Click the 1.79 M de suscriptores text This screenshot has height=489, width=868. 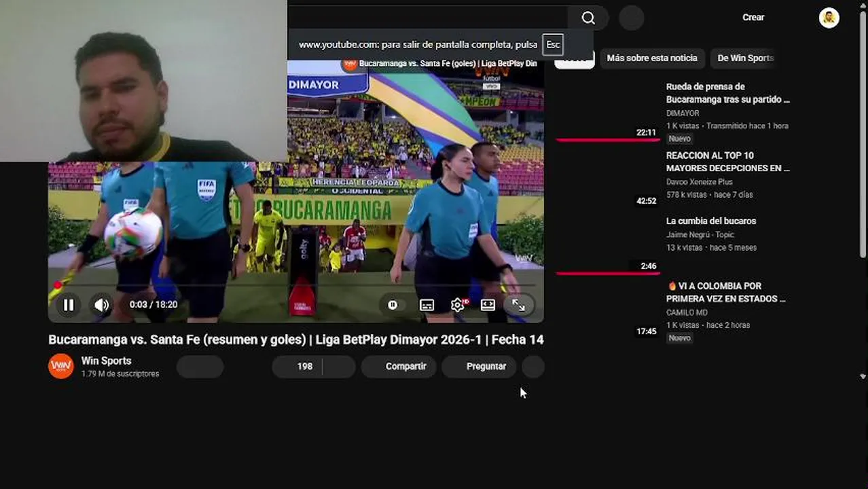pyautogui.click(x=120, y=374)
